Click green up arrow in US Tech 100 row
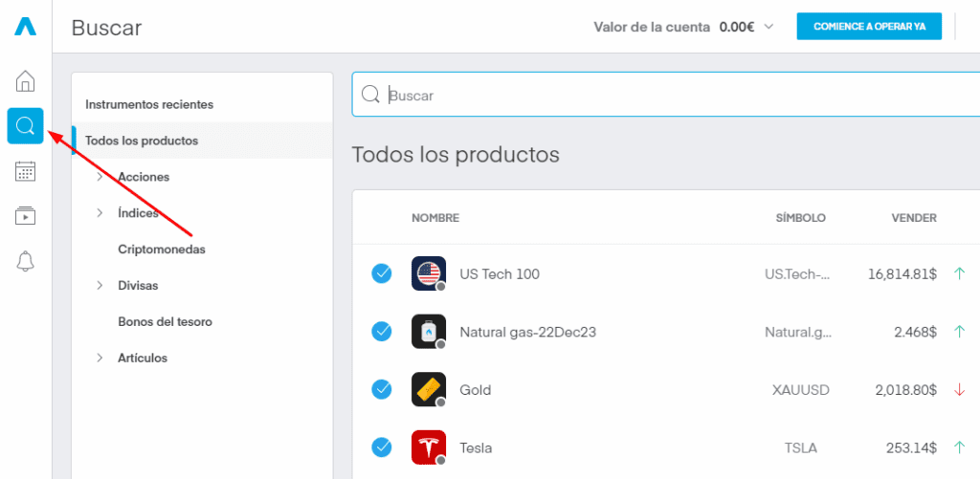 tap(959, 273)
